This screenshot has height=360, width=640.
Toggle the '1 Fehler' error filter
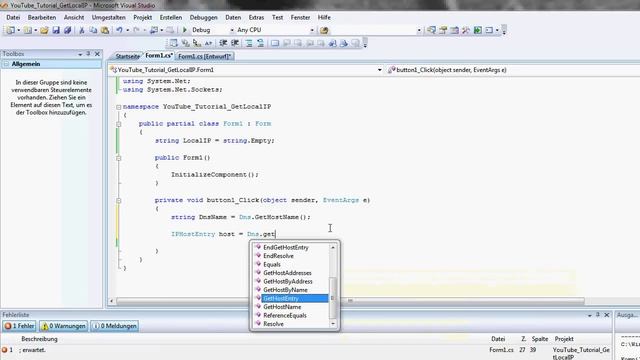[x=19, y=326]
